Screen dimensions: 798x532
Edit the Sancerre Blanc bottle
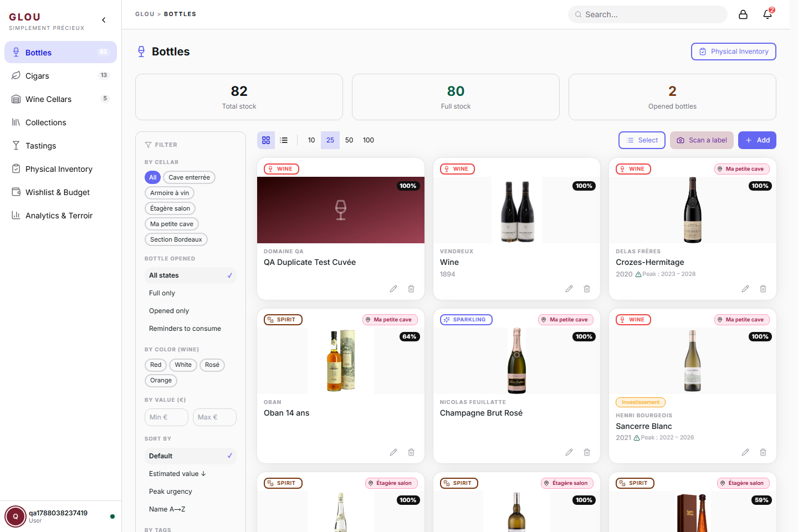(x=745, y=452)
